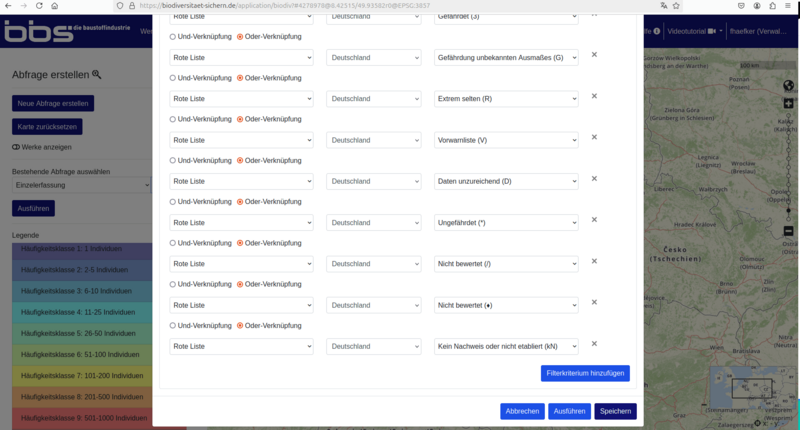Screen dimensions: 800x430
Task: Click map zoom-in plus icon
Action: click(789, 104)
